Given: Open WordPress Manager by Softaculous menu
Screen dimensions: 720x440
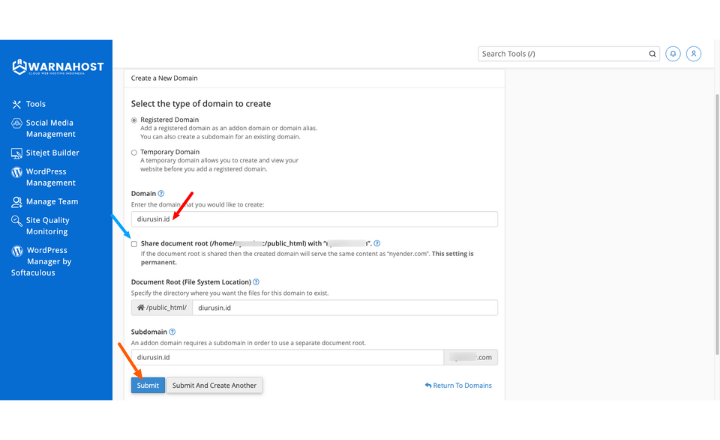Looking at the screenshot, I should pos(48,261).
